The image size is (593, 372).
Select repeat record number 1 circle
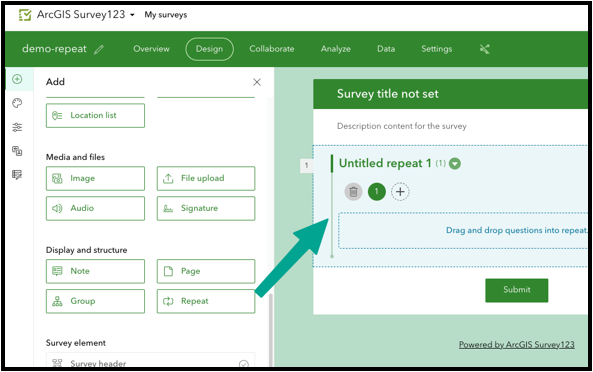[x=376, y=192]
